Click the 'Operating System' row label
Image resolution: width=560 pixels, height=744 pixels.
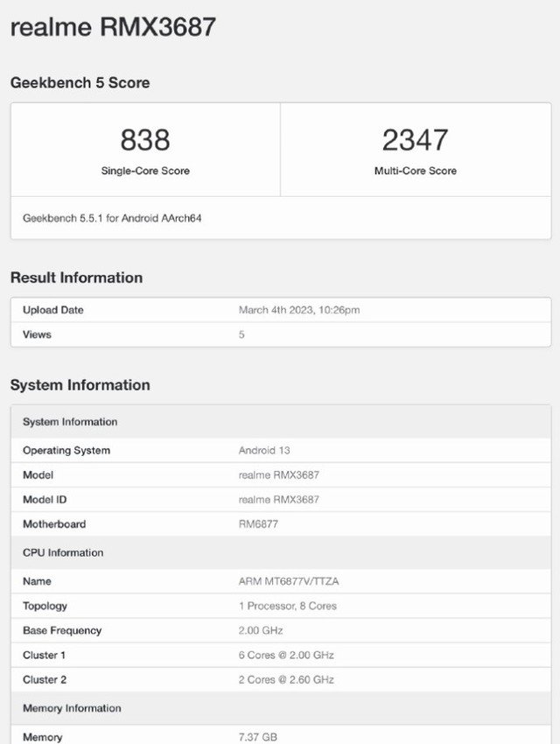[66, 450]
